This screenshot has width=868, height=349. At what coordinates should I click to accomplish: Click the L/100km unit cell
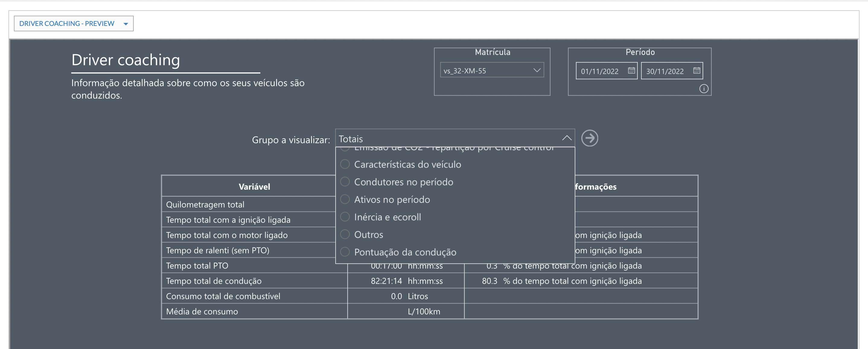click(x=424, y=312)
